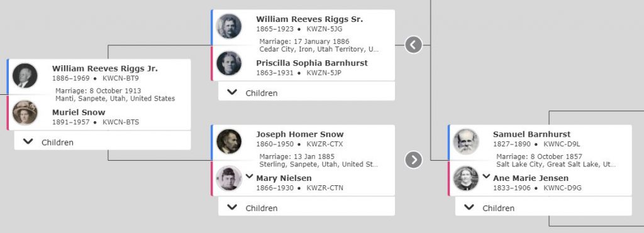Collapse ancestors with left arrow circle
Screen dimensions: 644x233
click(413, 45)
